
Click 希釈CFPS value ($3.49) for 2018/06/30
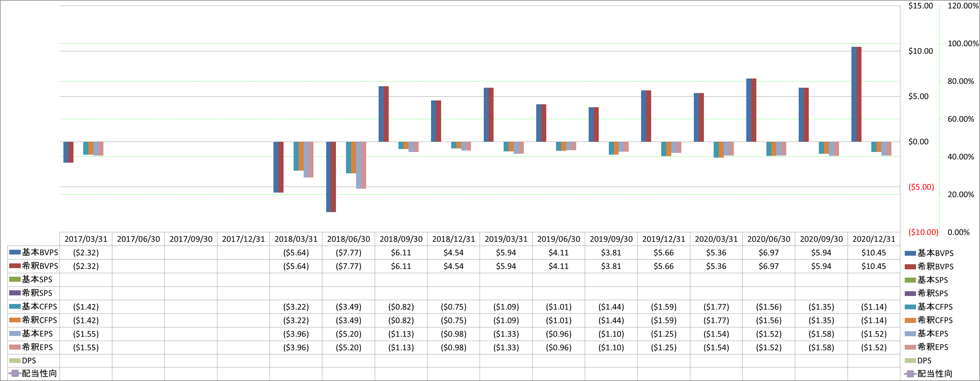click(348, 321)
